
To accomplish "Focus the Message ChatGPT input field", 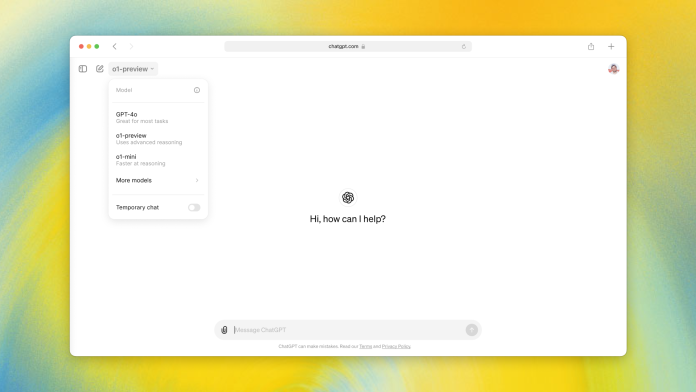I will [x=348, y=330].
